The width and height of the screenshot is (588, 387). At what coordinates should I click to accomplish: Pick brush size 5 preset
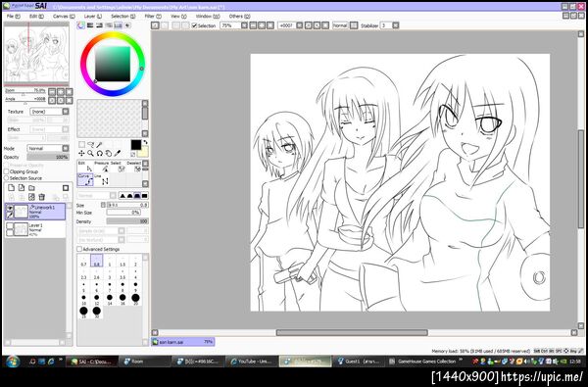[x=83, y=286]
